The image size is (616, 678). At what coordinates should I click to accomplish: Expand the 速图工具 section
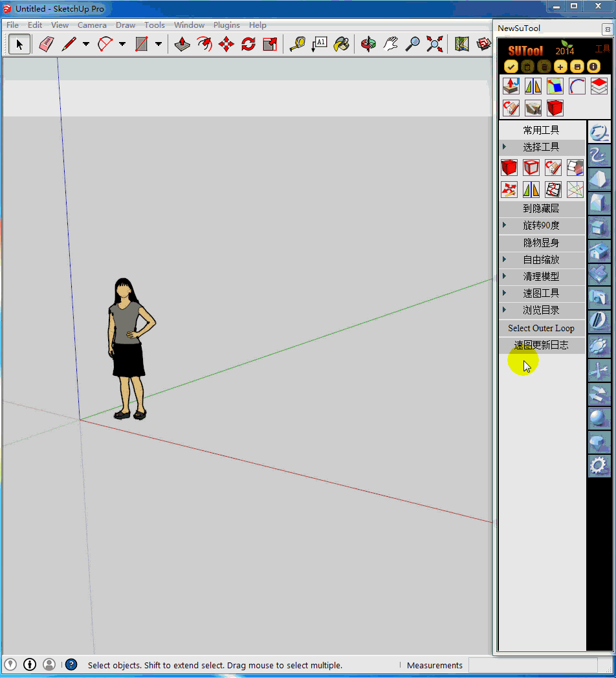coord(542,293)
